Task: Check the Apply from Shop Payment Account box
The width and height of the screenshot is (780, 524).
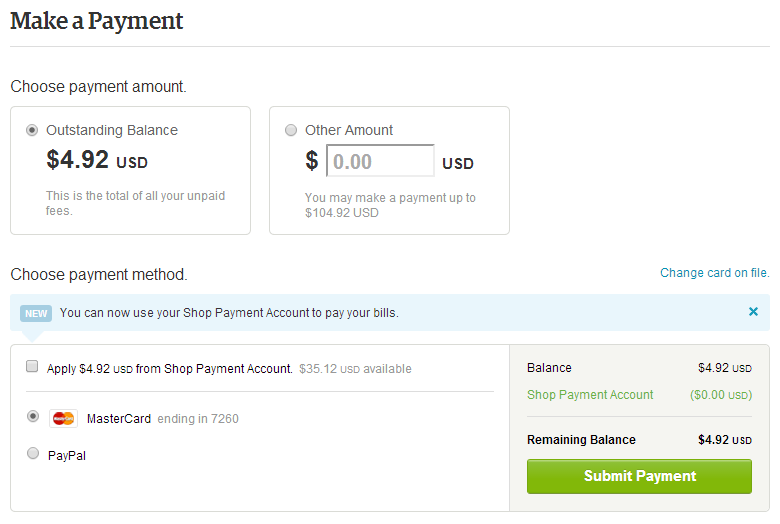Action: [x=33, y=367]
